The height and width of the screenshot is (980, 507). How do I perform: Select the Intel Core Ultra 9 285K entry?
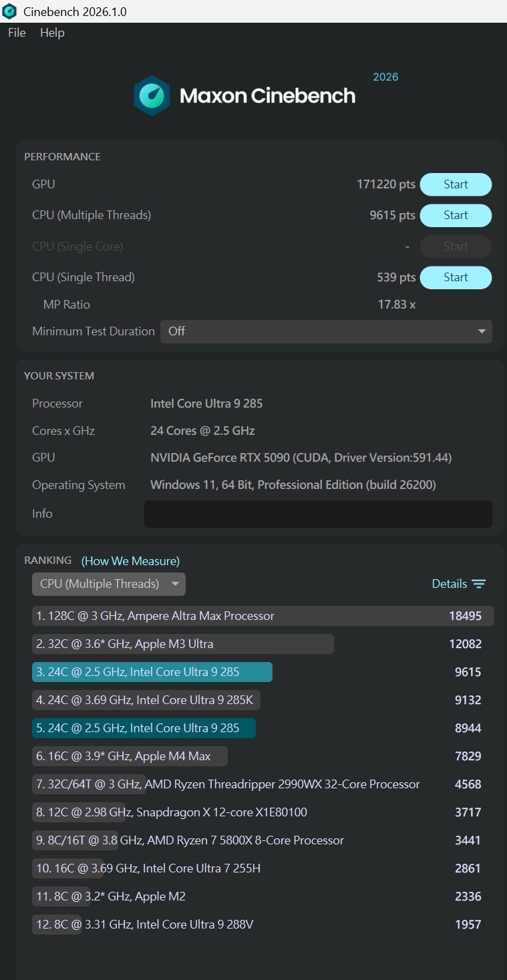pyautogui.click(x=146, y=700)
